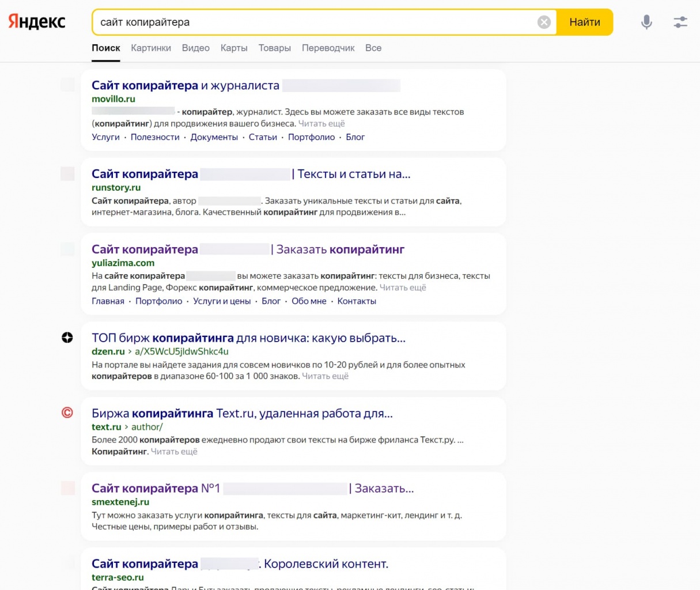This screenshot has height=590, width=700.
Task: Click the text.ru domain link
Action: 107,427
